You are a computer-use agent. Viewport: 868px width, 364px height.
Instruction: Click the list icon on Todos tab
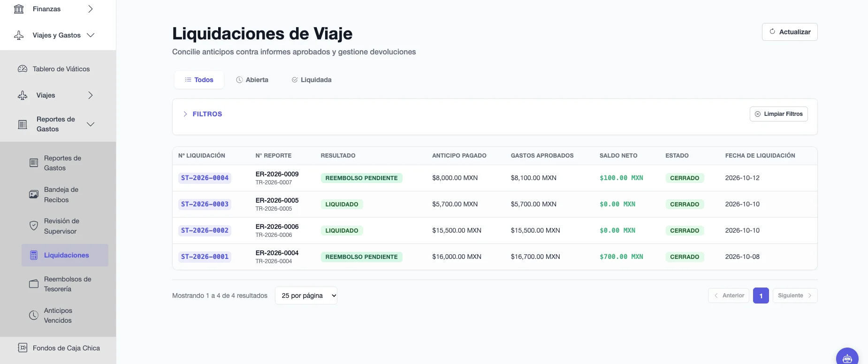point(188,80)
